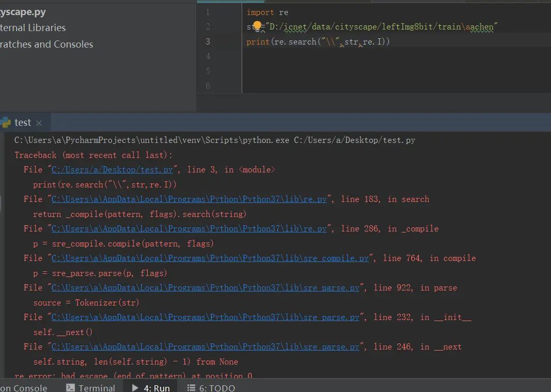Open re.py link at line 183

point(189,199)
